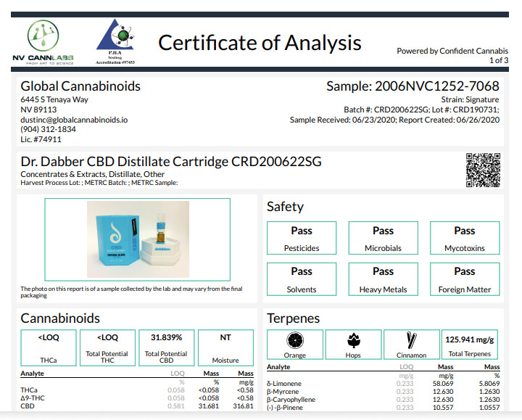Click the Safety section heading

tap(286, 207)
